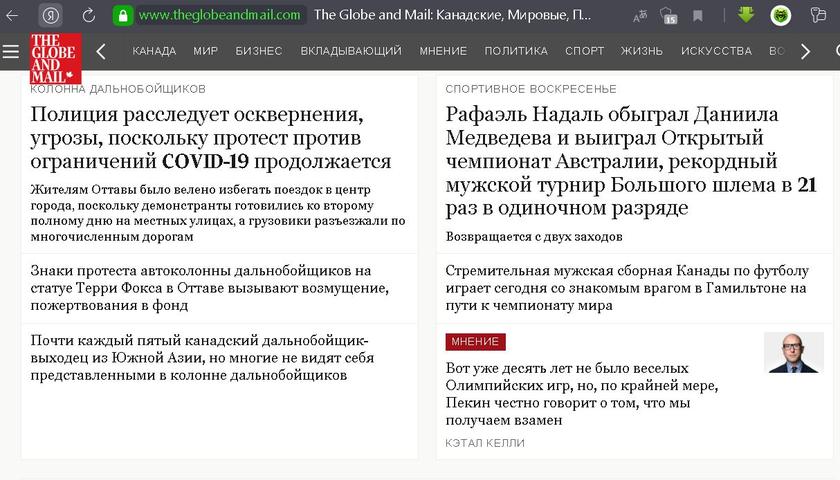The height and width of the screenshot is (480, 840).
Task: Open the green frog-face extension icon
Action: pyautogui.click(x=781, y=16)
